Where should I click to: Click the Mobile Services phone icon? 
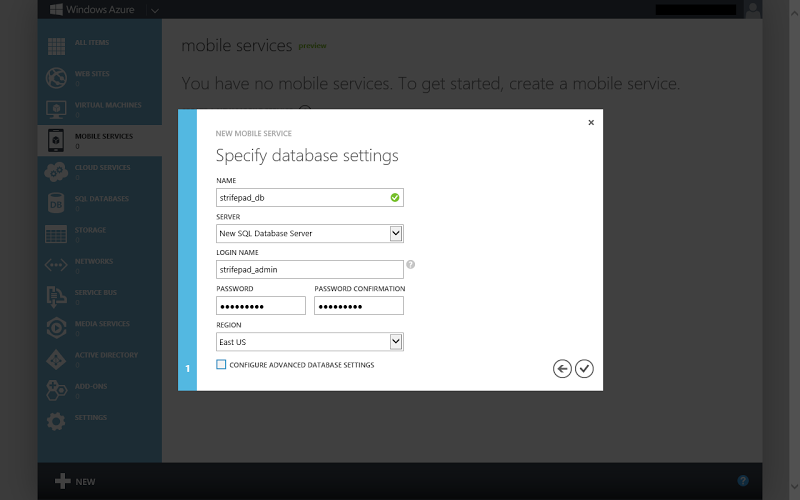pyautogui.click(x=56, y=140)
